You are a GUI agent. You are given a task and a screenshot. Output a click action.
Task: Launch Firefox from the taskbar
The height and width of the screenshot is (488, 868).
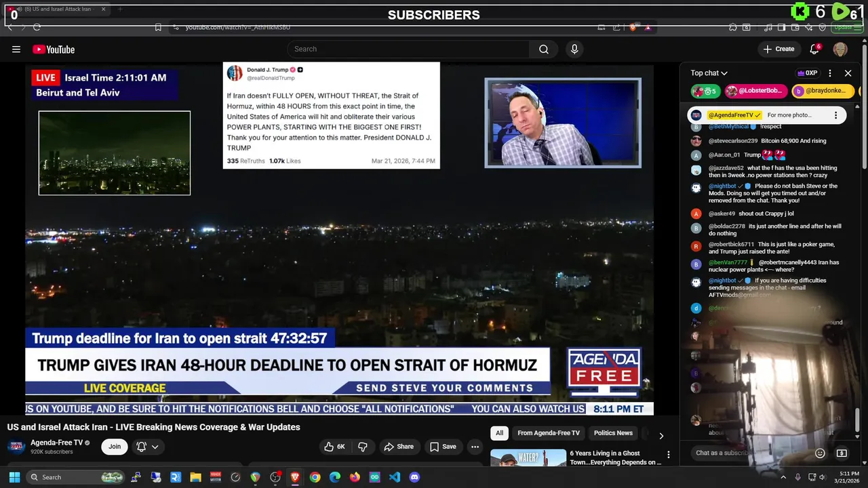[x=355, y=477]
